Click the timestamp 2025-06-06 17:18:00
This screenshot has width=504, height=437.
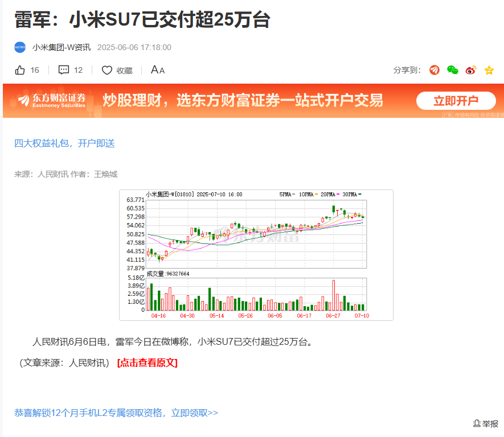tap(134, 47)
